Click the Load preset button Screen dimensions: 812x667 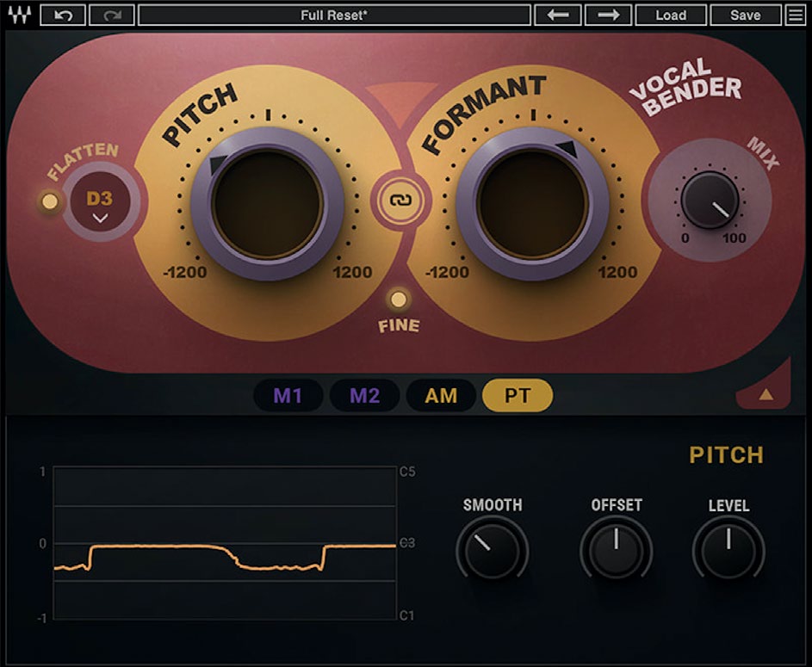tap(671, 15)
